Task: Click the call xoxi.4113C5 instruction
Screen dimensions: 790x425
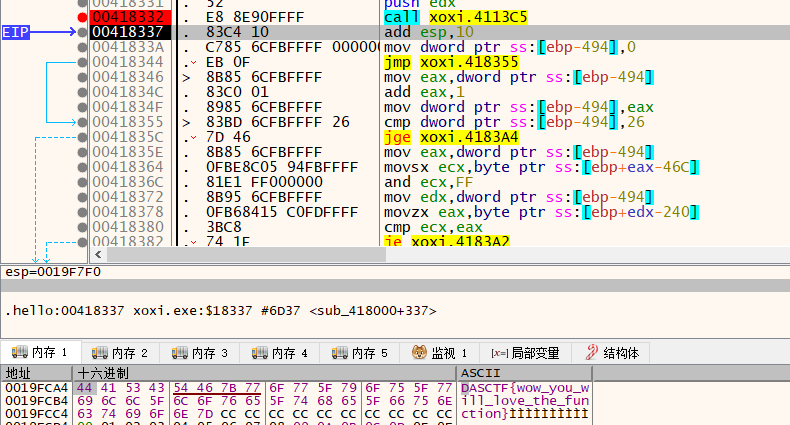Action: pos(455,17)
